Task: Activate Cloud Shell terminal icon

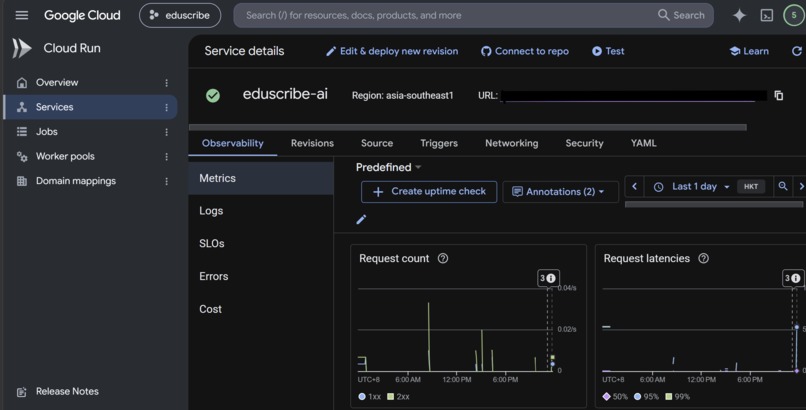Action: click(766, 15)
